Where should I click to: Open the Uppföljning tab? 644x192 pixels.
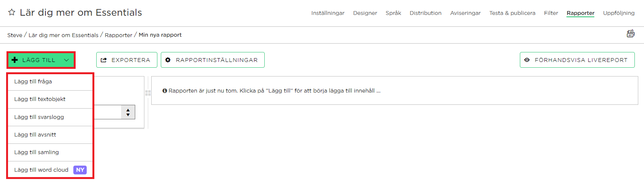coord(619,13)
